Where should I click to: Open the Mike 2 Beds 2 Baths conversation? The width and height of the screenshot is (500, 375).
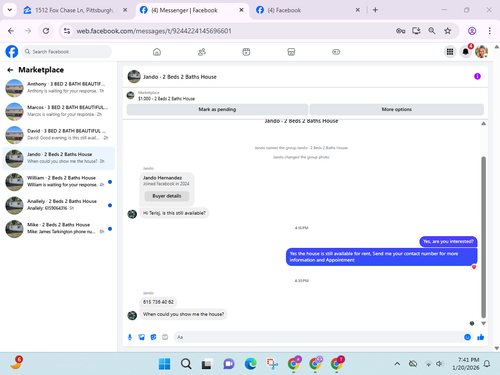(x=59, y=228)
